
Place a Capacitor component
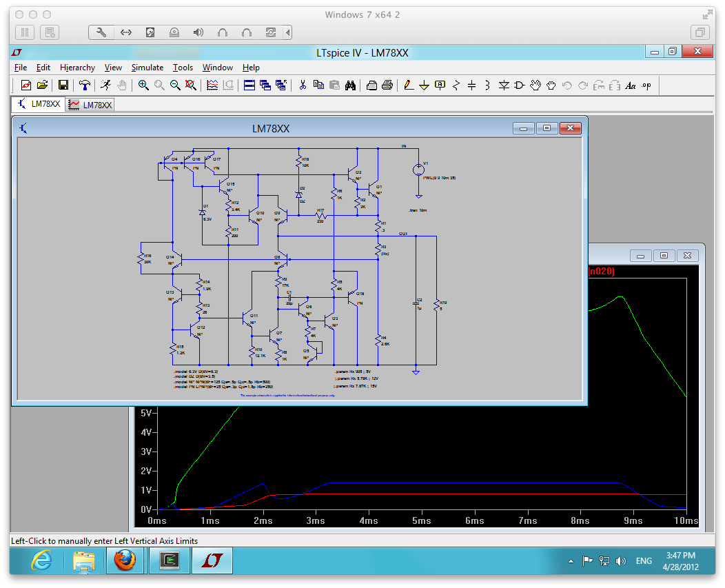point(471,85)
